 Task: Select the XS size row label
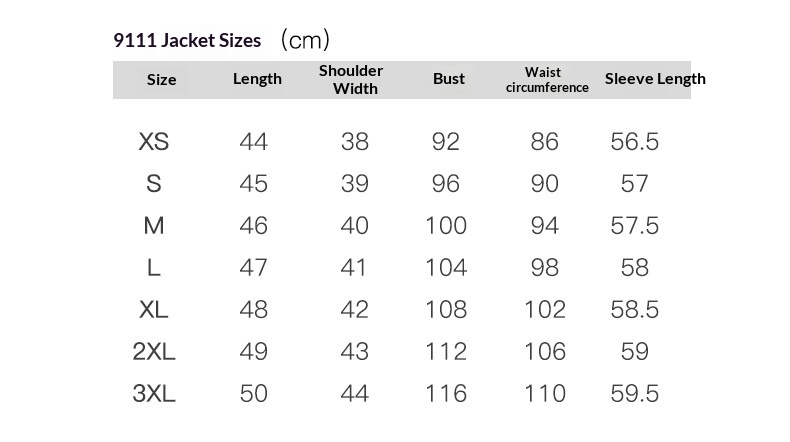pyautogui.click(x=154, y=142)
